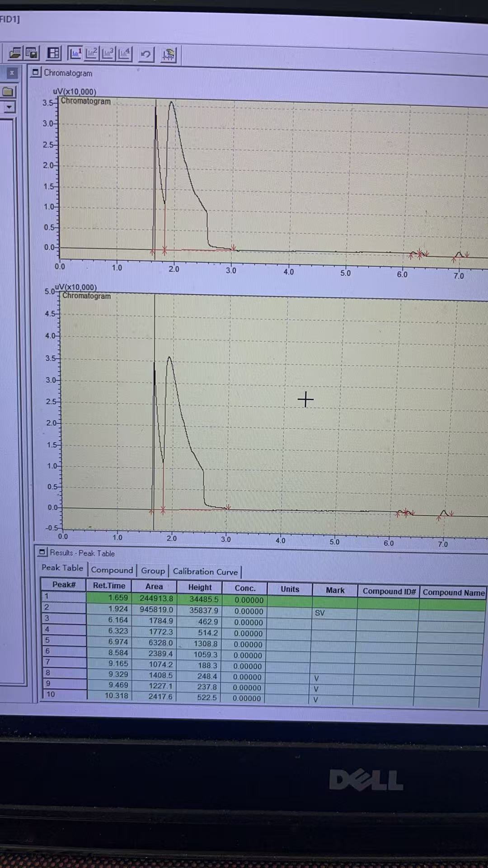Click the folder icon in left sidebar
Image resolution: width=488 pixels, height=868 pixels.
click(8, 92)
